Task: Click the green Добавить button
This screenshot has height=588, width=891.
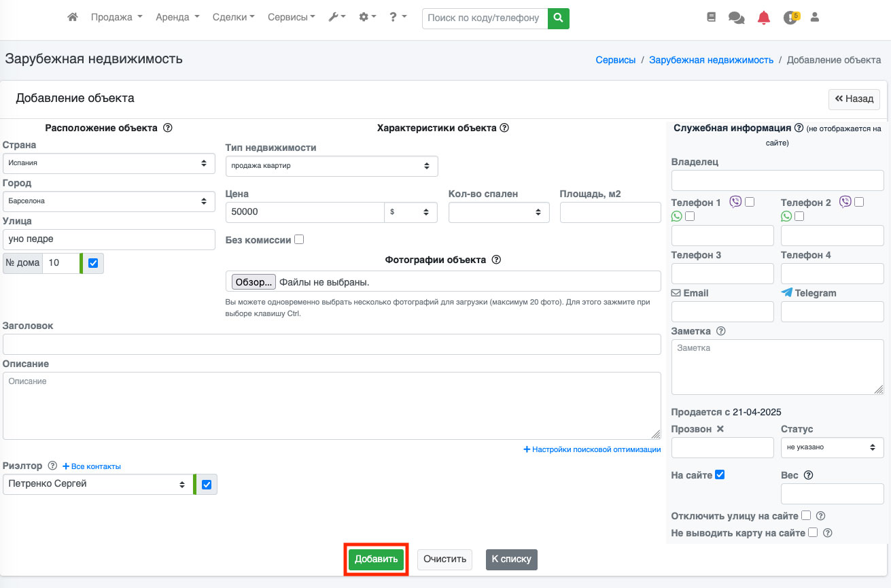Action: 376,559
